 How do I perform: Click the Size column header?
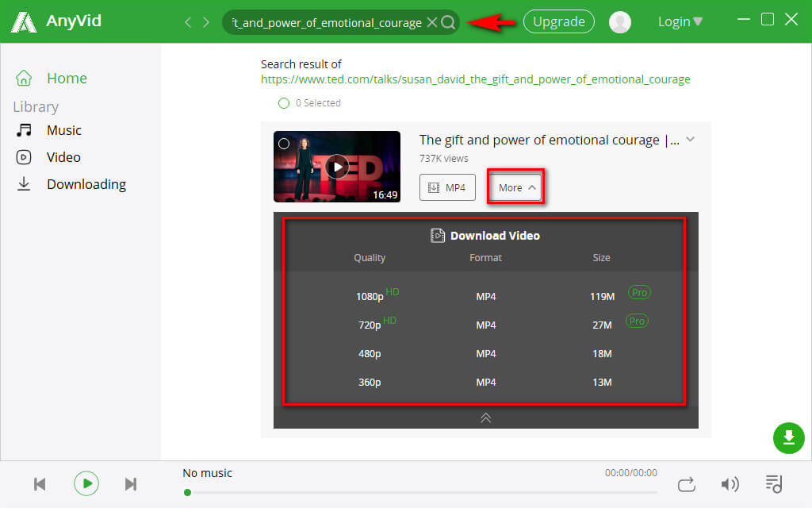click(x=601, y=258)
